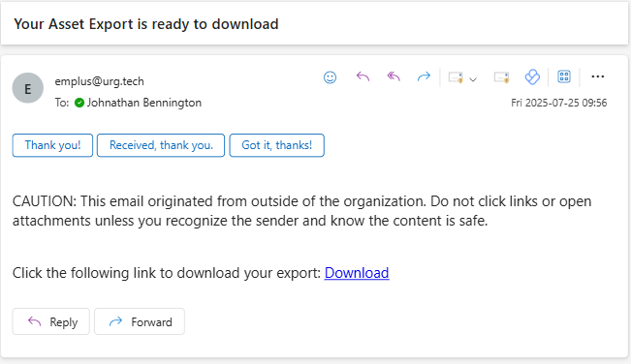Viewport: 631px width, 364px height.
Task: Click the Forward button below the message
Action: coord(140,321)
